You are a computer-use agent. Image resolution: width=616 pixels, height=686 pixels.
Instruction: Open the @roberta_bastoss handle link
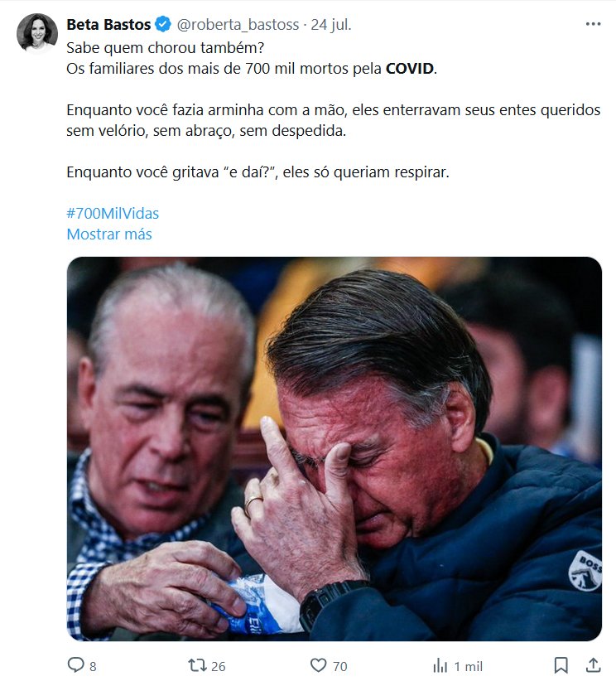pos(238,25)
